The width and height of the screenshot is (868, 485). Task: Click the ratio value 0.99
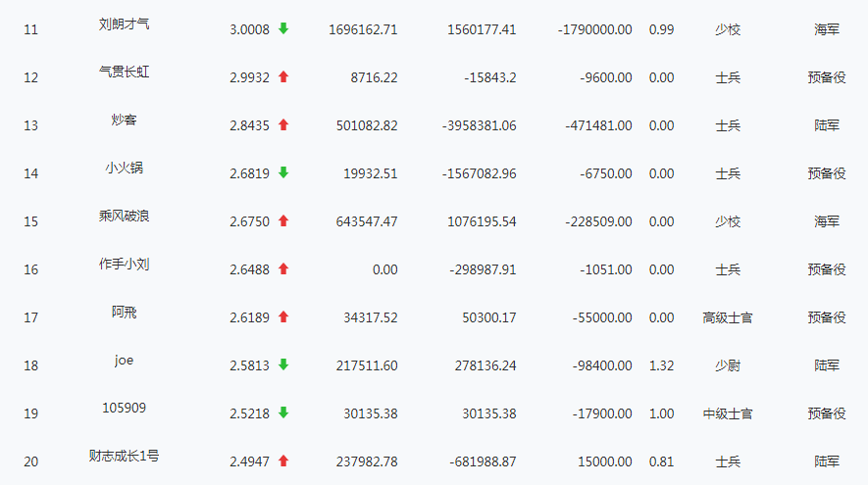pyautogui.click(x=661, y=29)
